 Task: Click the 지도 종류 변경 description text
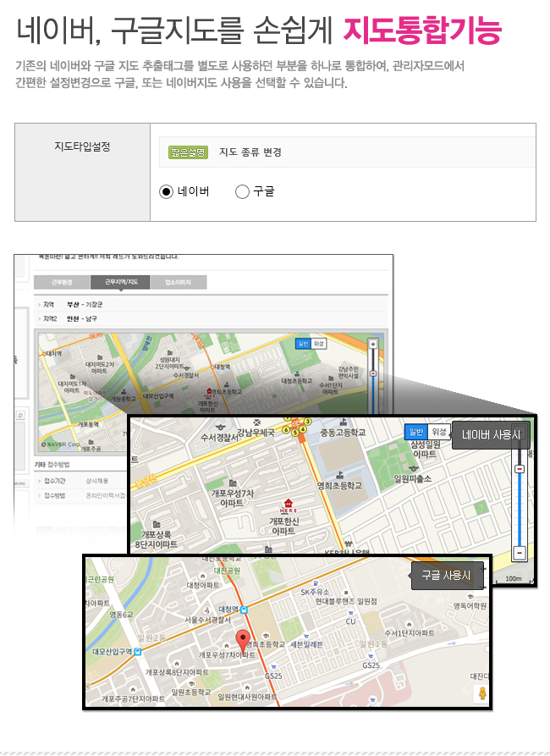point(250,152)
